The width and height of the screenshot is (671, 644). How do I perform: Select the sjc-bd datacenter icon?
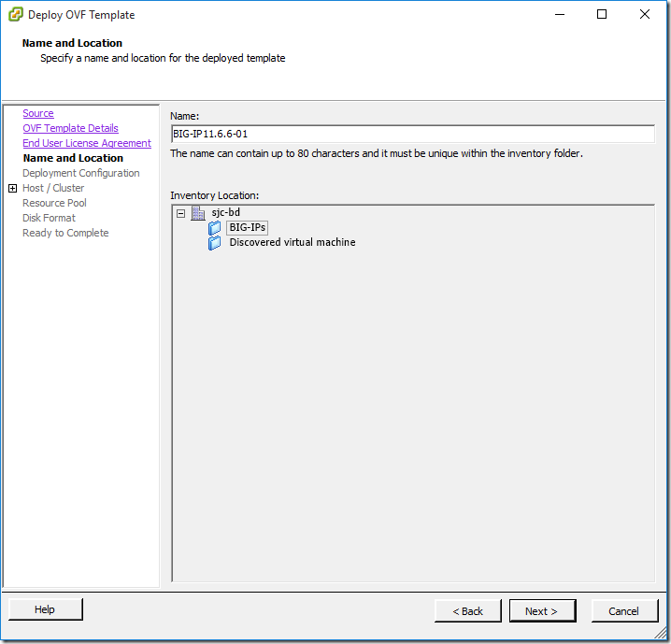(198, 213)
